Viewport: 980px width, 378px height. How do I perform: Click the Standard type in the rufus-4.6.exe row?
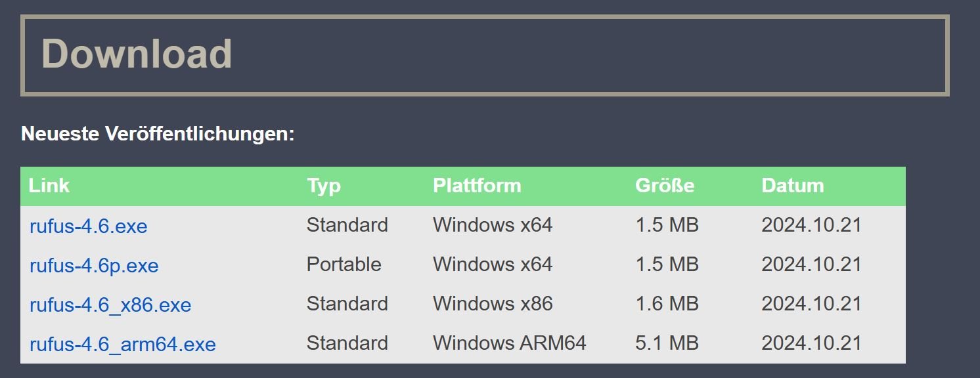(347, 225)
